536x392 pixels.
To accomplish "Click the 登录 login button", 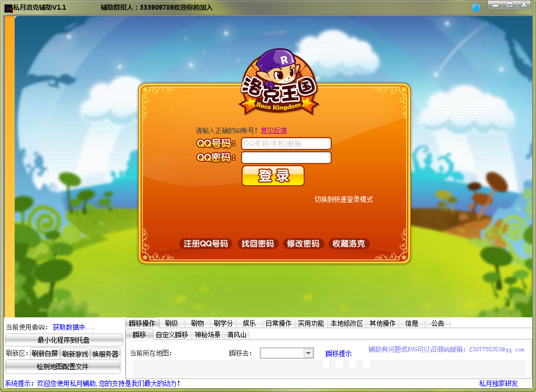I will (273, 175).
